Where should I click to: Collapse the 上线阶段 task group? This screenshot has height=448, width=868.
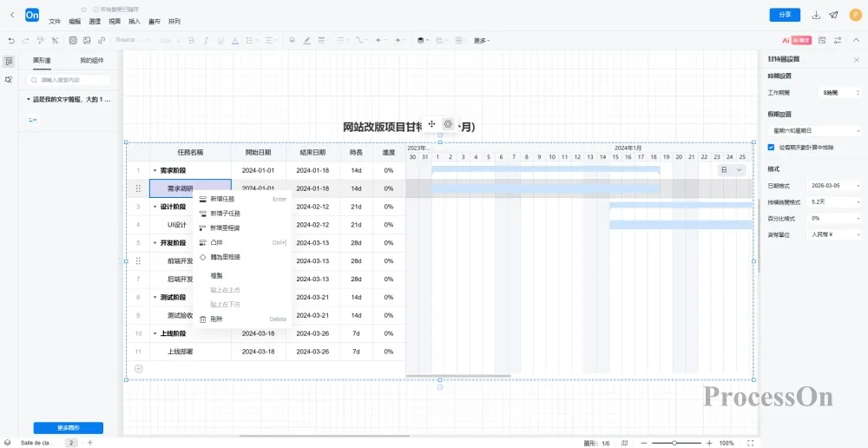point(155,333)
